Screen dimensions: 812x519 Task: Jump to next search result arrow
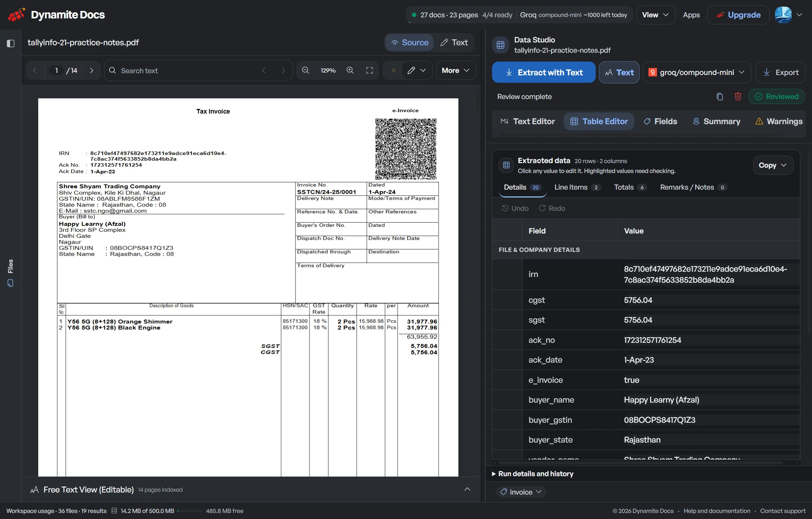coord(283,70)
